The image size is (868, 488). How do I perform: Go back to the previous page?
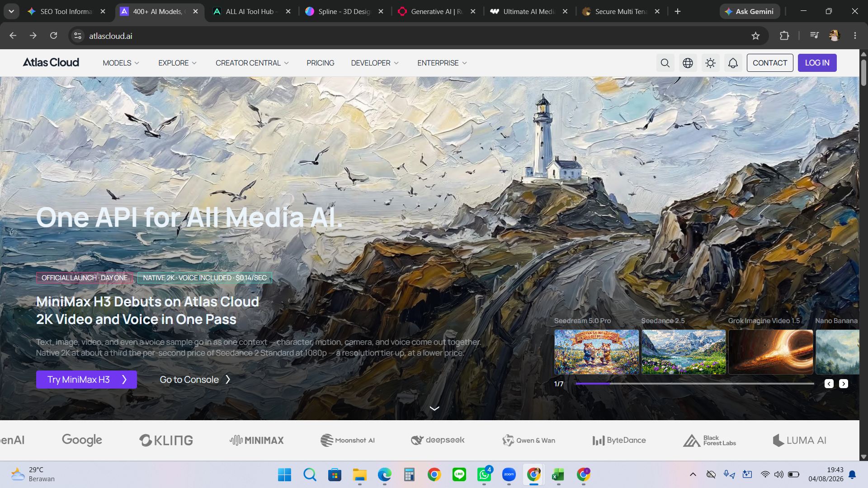click(13, 35)
